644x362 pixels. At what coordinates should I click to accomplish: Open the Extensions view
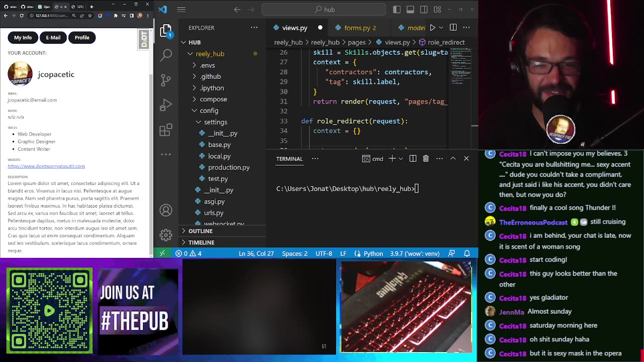point(166,130)
